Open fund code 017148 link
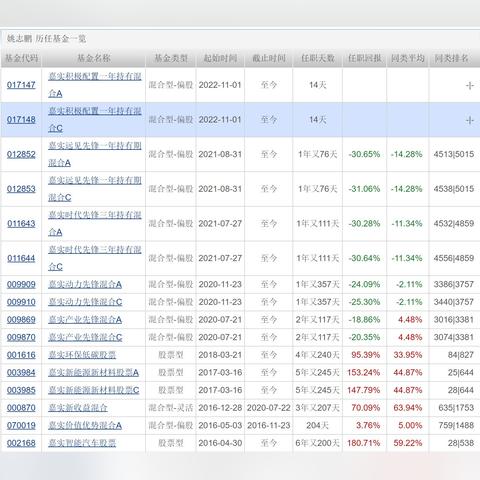The image size is (480, 480). point(21,120)
